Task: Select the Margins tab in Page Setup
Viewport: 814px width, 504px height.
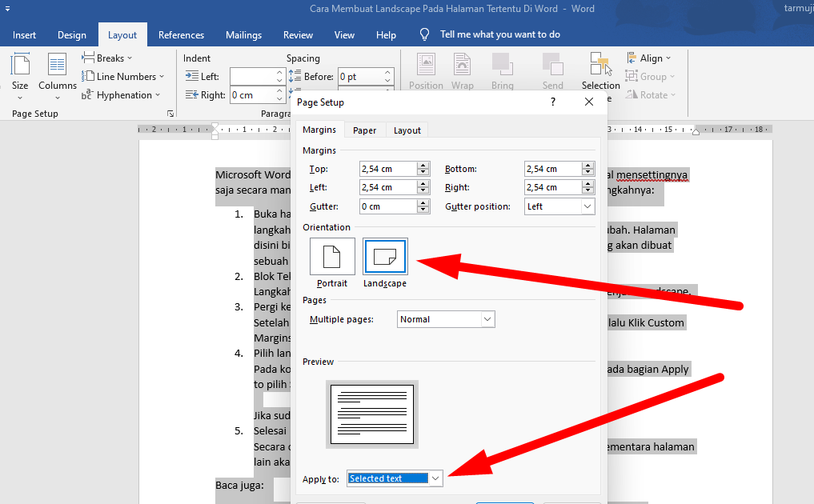Action: pos(319,130)
